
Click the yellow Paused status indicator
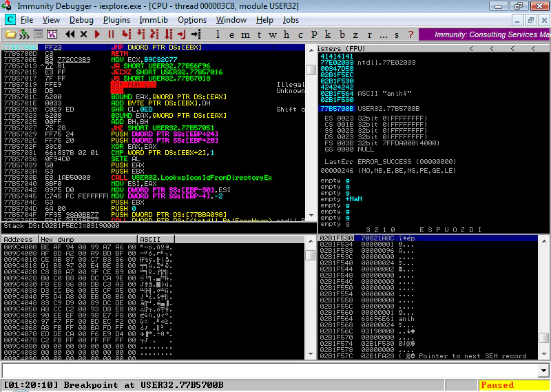pyautogui.click(x=514, y=385)
